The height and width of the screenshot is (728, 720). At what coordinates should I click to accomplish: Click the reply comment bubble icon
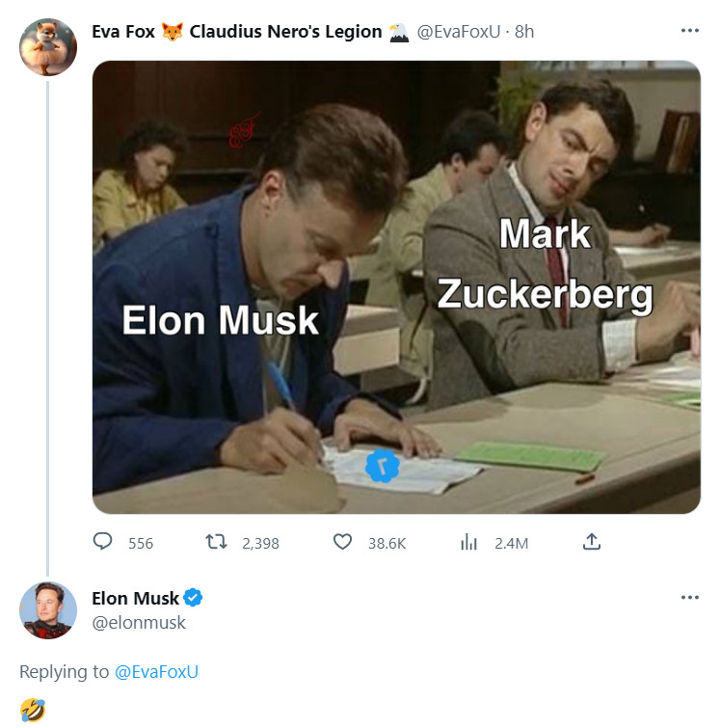102,541
